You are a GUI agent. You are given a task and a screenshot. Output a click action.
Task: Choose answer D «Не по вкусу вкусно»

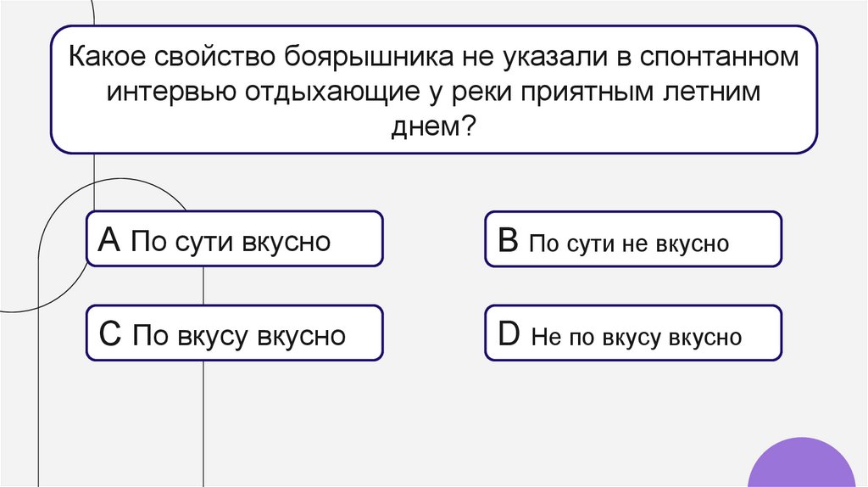(x=632, y=334)
